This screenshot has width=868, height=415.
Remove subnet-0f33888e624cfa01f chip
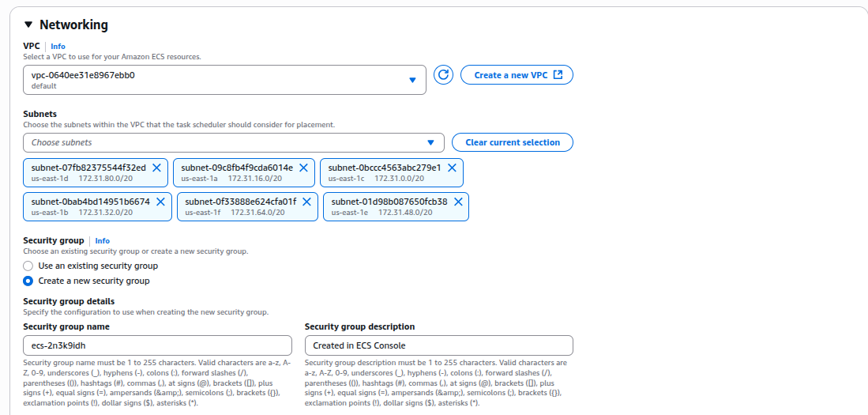click(x=307, y=202)
